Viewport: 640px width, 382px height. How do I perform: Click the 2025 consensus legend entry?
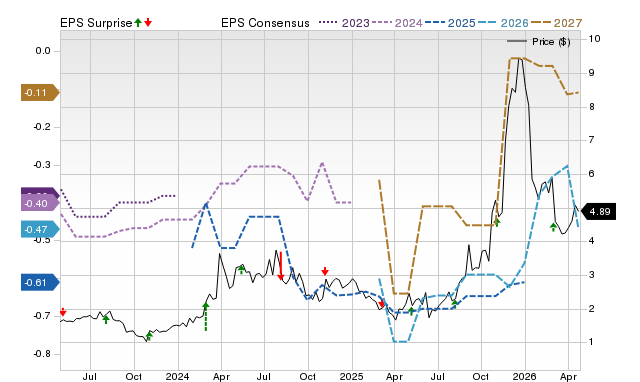coord(450,23)
